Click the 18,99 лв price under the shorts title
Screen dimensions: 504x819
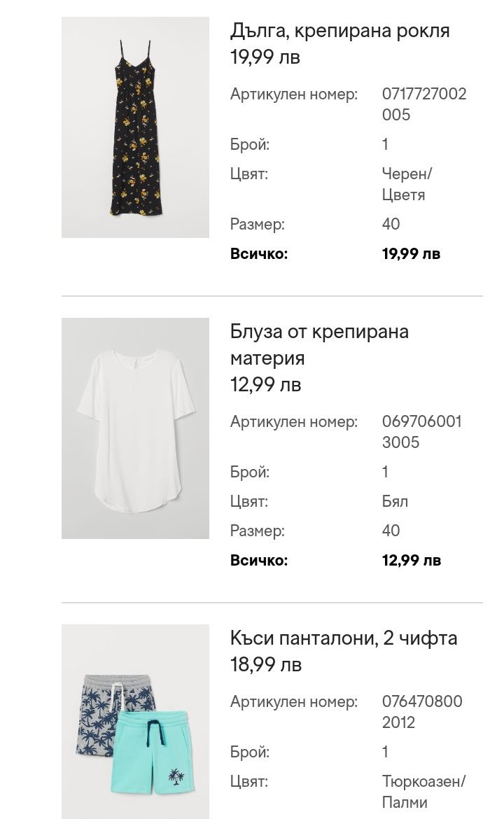[x=265, y=664]
